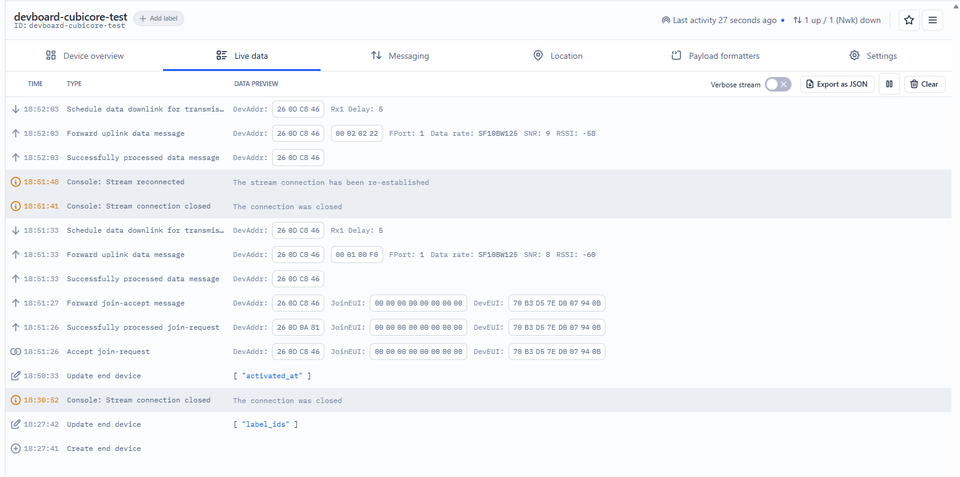Open the Payload formatters tab
The height and width of the screenshot is (477, 960).
716,56
